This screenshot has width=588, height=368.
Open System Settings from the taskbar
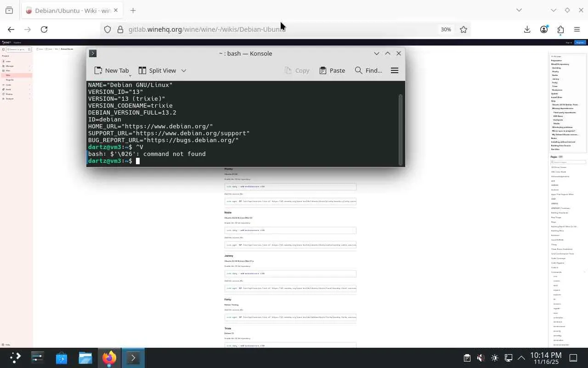click(38, 358)
